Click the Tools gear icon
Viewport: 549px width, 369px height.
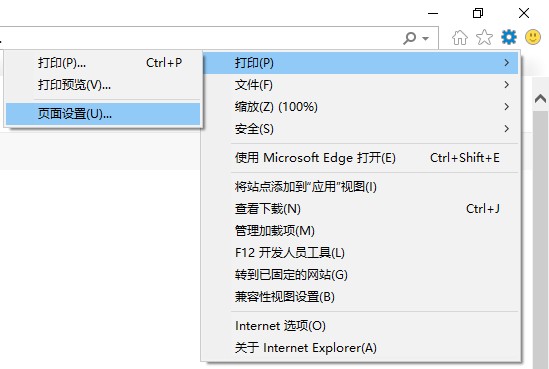(508, 37)
